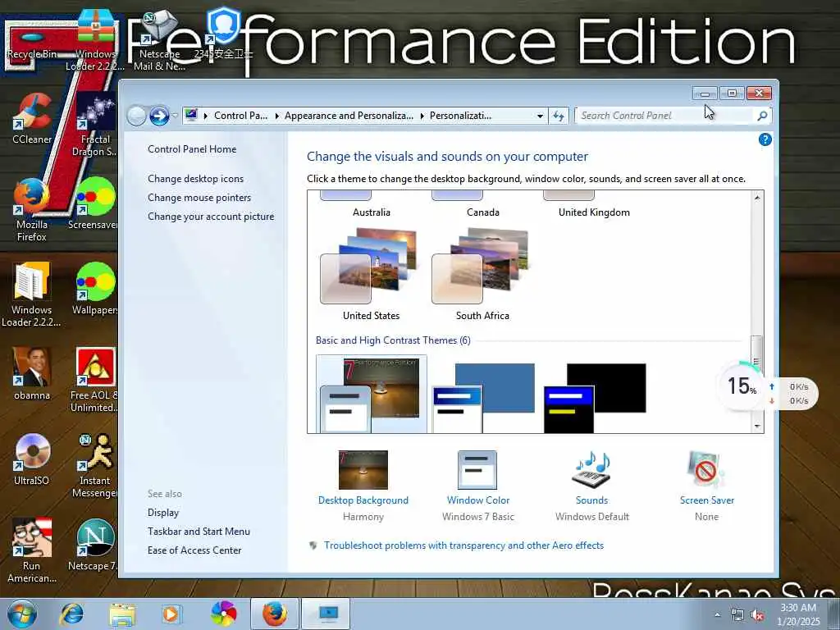Open the UltraISO desktop shortcut

32,459
